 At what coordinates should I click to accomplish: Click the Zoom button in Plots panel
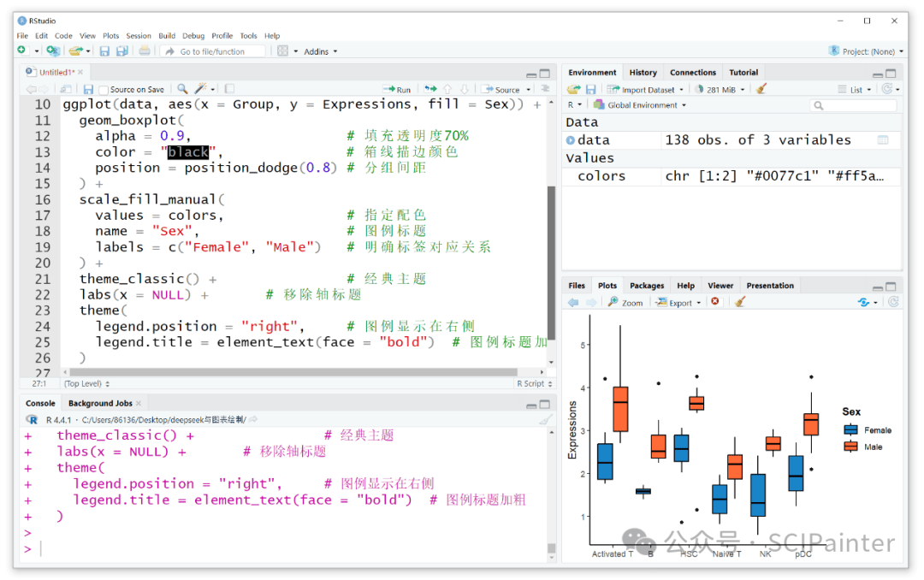point(625,302)
